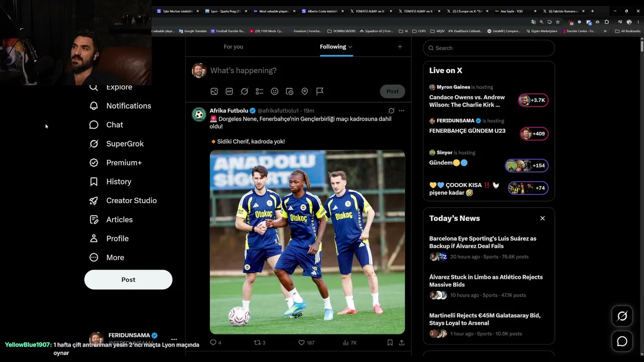Open FERIDUNSAMA account menu dots
This screenshot has height=362, width=644.
(x=174, y=339)
